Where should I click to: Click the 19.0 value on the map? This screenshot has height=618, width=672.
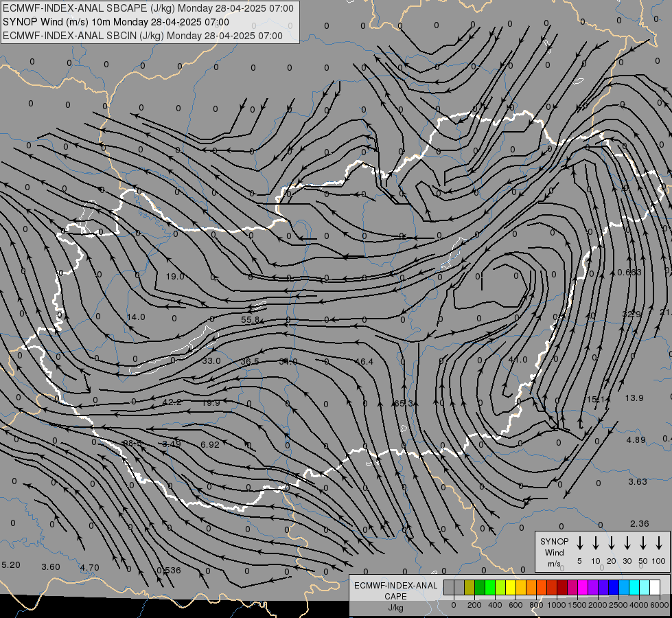pyautogui.click(x=175, y=277)
